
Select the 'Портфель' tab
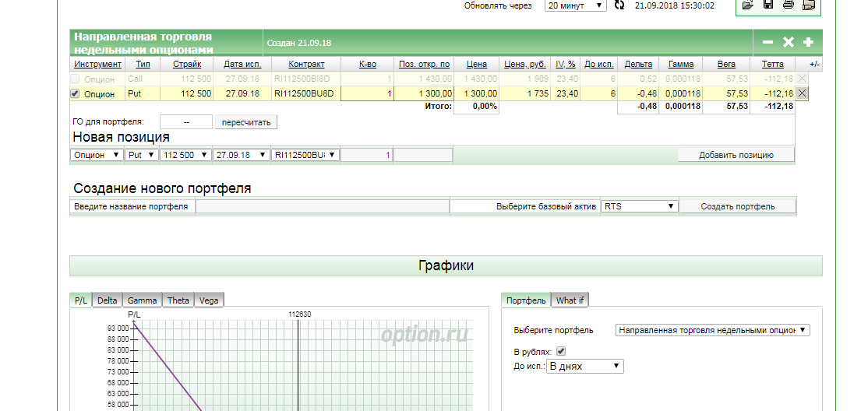[x=526, y=300]
